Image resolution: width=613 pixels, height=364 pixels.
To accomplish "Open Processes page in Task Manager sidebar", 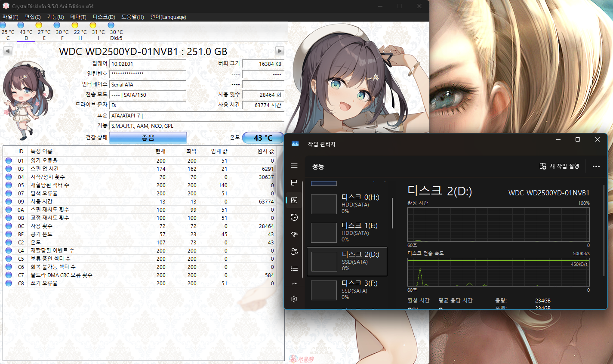I will (x=294, y=183).
